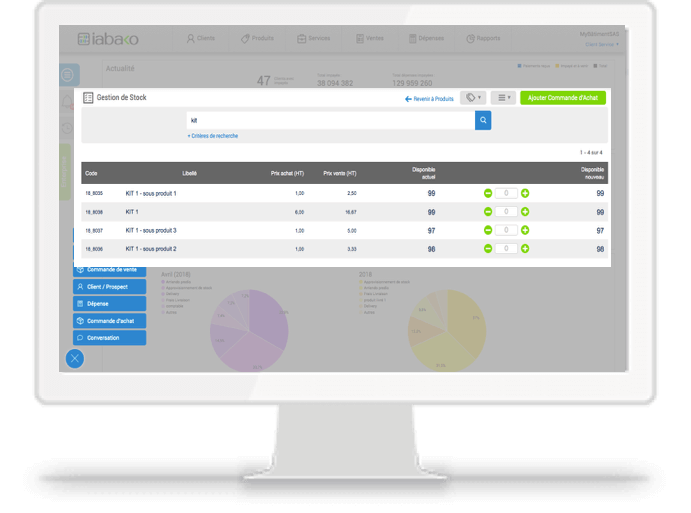
Task: Open the Rapports menu
Action: [x=483, y=38]
